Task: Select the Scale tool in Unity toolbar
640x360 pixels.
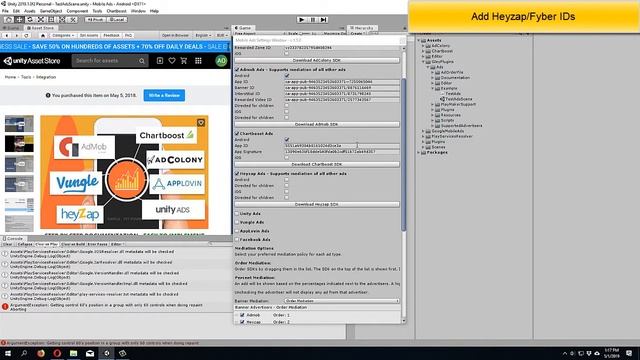Action: click(x=41, y=20)
